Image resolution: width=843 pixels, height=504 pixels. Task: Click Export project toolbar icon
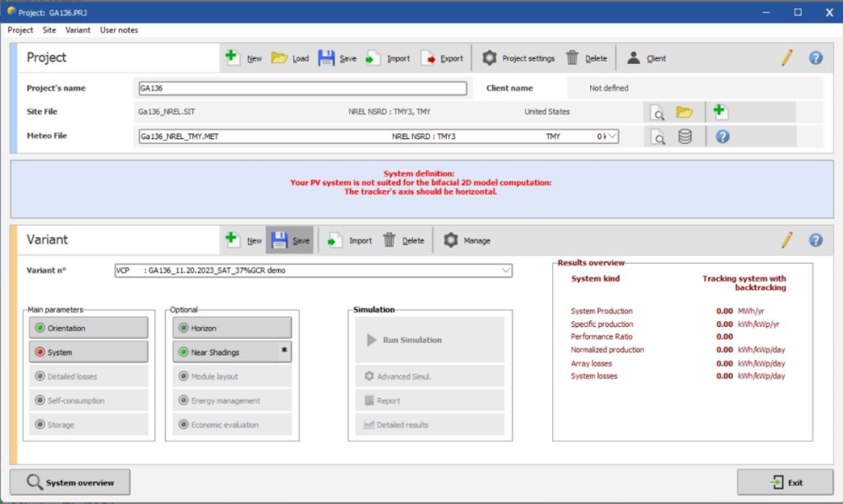tap(429, 58)
